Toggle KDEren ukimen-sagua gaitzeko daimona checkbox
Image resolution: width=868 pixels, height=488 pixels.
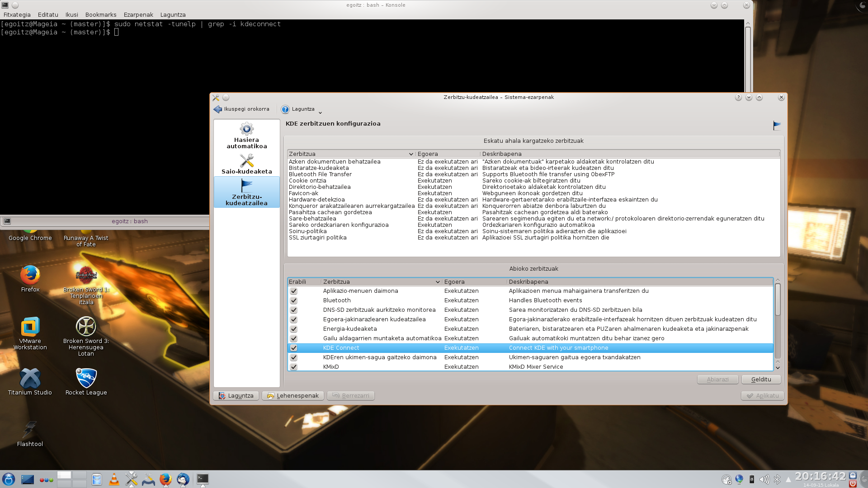294,357
